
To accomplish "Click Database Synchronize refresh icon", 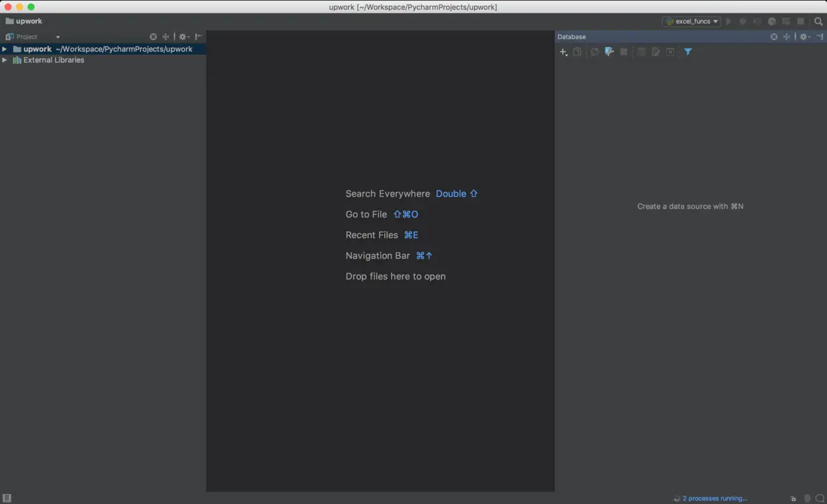I will tap(595, 52).
